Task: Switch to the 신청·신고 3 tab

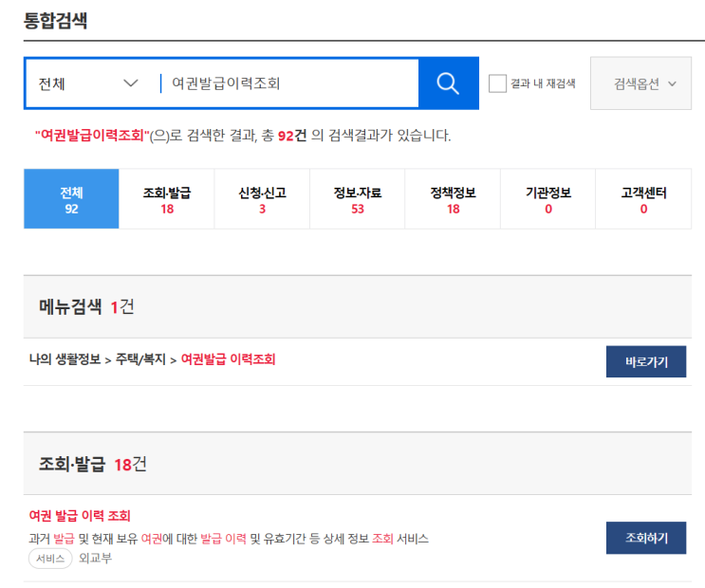Action: coord(262,199)
